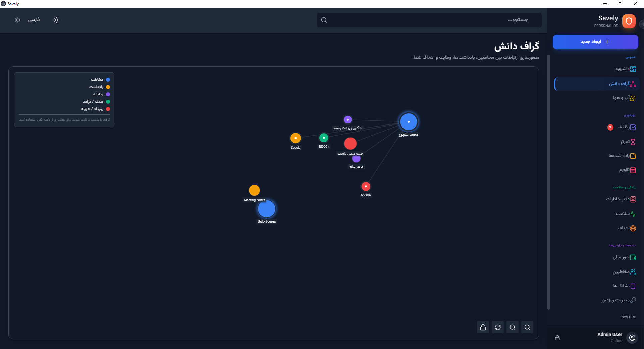Image resolution: width=644 pixels, height=349 pixels.
Task: Click the lock icon beside Admin User
Action: coord(557,338)
